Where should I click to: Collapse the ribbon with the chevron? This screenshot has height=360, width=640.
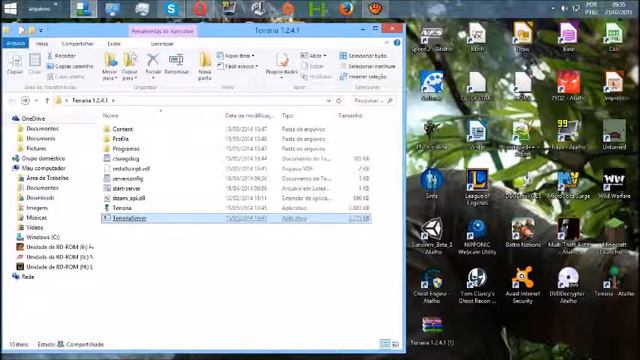tap(387, 43)
